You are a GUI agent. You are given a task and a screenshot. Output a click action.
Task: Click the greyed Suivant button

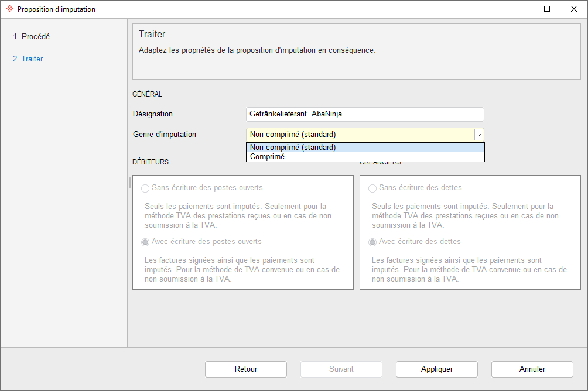pyautogui.click(x=341, y=369)
